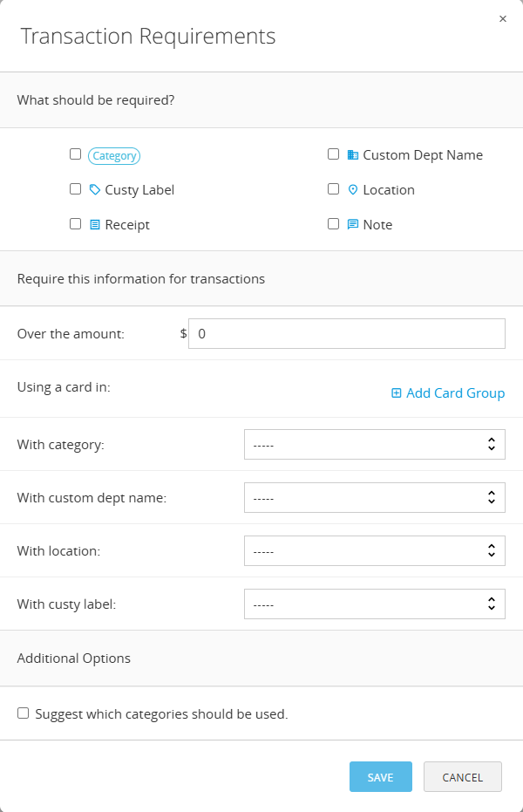The width and height of the screenshot is (523, 812).
Task: Focus the Over the amount input field
Action: 346,333
